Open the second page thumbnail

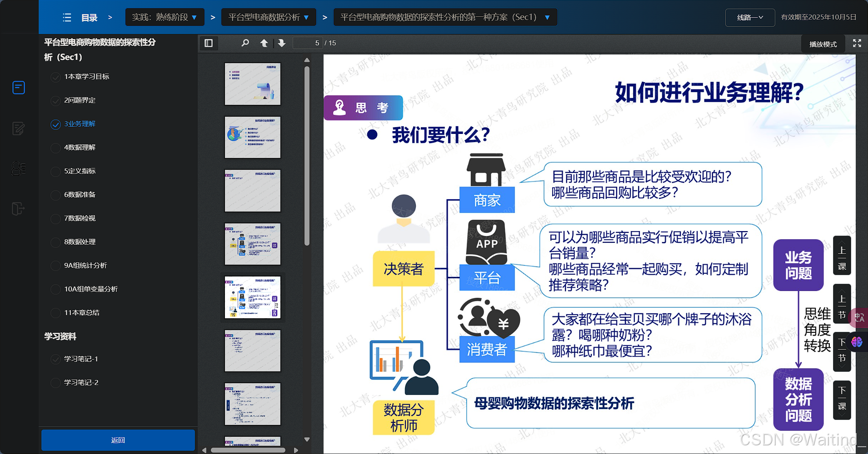[x=253, y=137]
